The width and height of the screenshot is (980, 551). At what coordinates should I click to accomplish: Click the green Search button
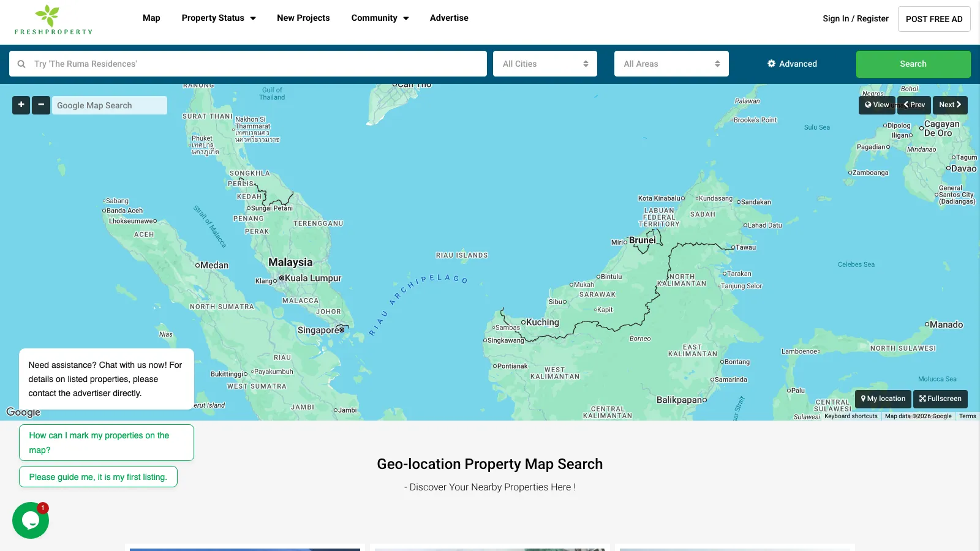[913, 64]
